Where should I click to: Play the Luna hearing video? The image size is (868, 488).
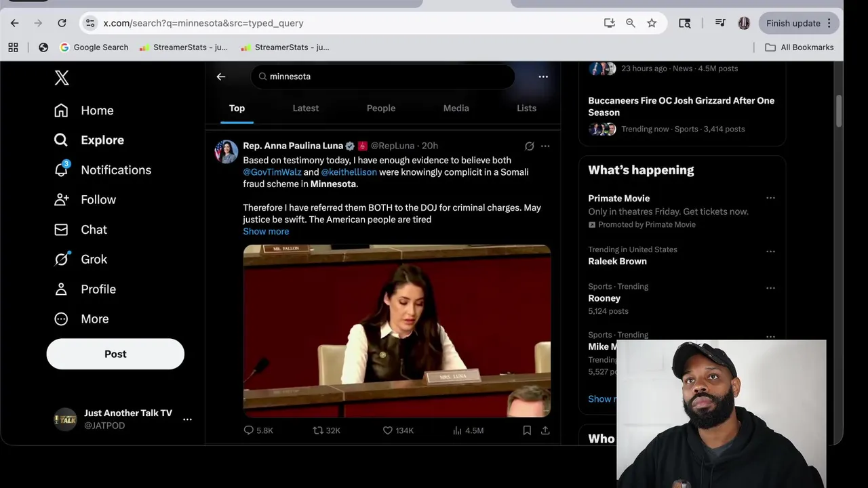[x=397, y=331]
